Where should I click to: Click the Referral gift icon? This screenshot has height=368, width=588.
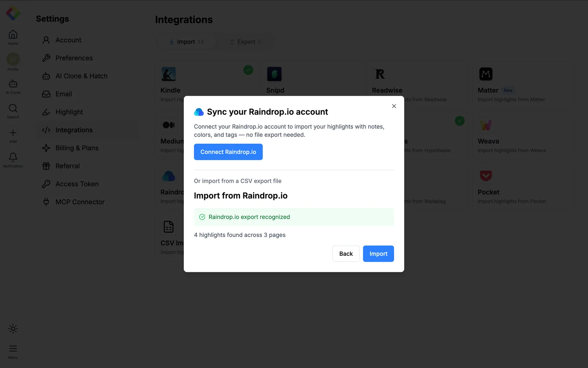click(x=46, y=166)
